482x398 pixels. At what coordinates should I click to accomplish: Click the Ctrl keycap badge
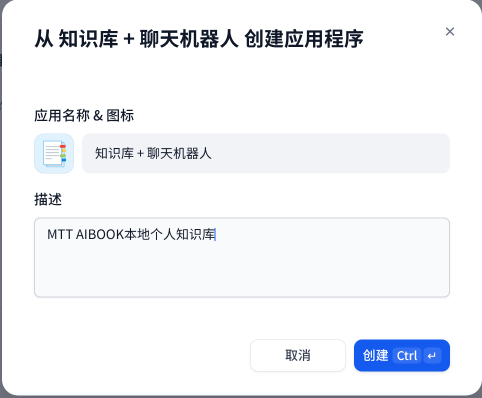pos(407,356)
